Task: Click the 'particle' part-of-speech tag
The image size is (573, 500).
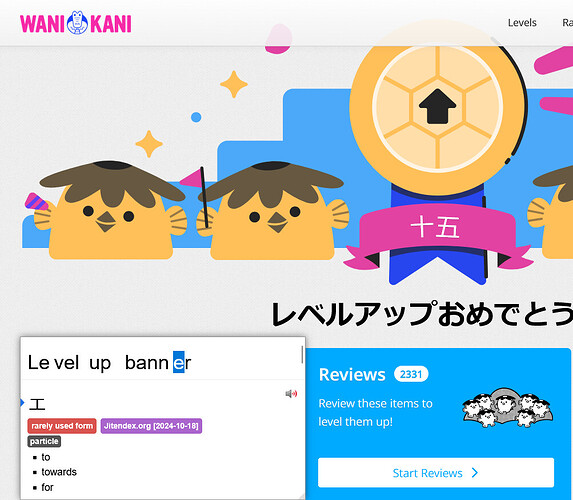Action: tap(44, 442)
